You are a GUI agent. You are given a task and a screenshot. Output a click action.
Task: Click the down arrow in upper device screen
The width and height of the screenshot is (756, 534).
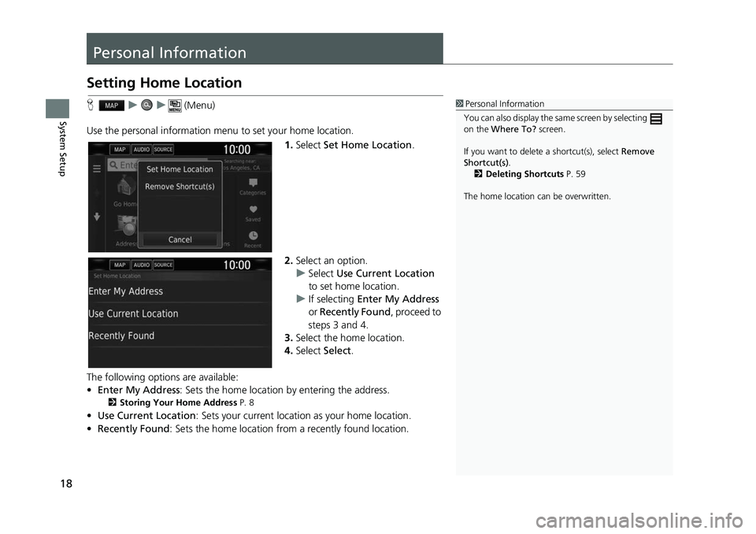(x=97, y=217)
